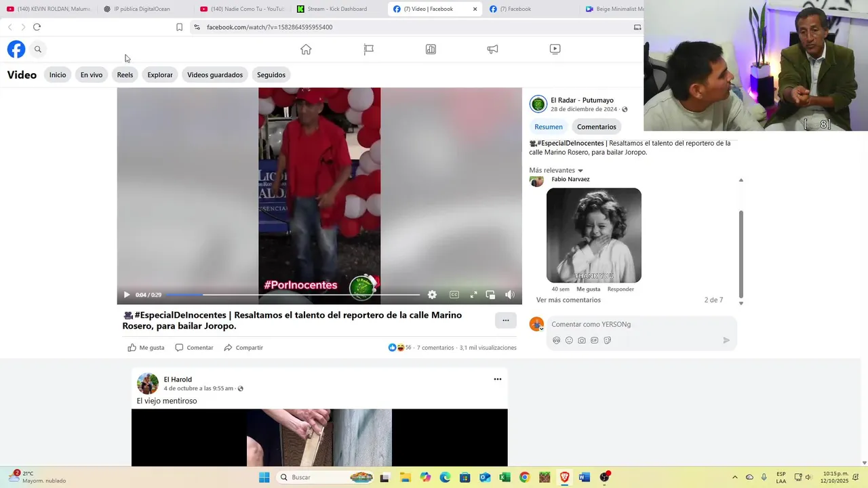Open video quality settings gear
This screenshot has height=488, width=868.
point(432,295)
